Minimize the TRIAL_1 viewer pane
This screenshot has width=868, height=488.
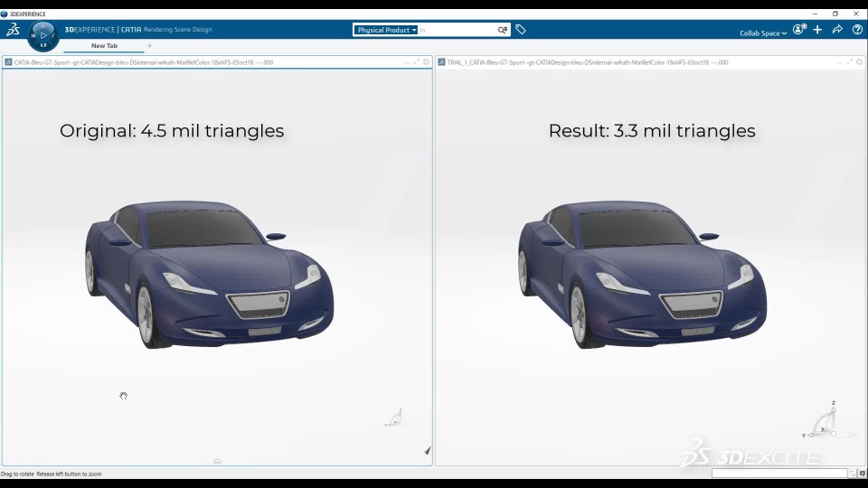[840, 62]
